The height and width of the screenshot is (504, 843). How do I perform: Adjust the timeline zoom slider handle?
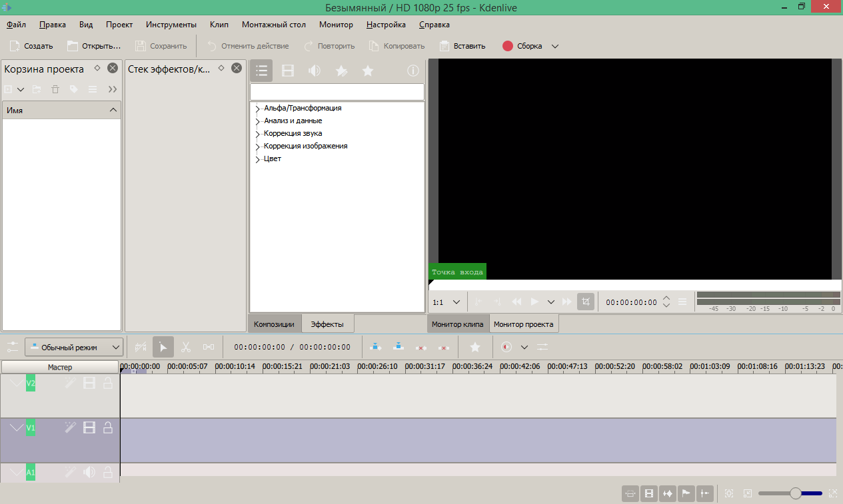[795, 493]
